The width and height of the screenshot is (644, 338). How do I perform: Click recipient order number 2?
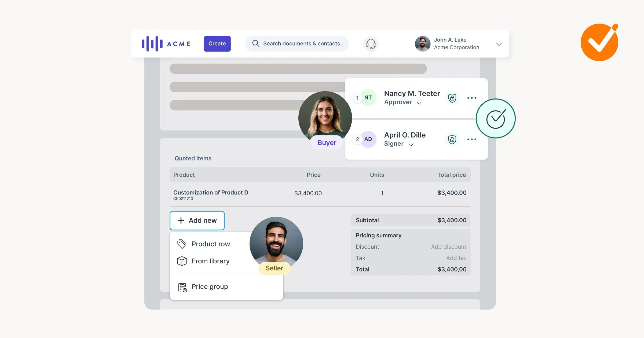pyautogui.click(x=357, y=139)
